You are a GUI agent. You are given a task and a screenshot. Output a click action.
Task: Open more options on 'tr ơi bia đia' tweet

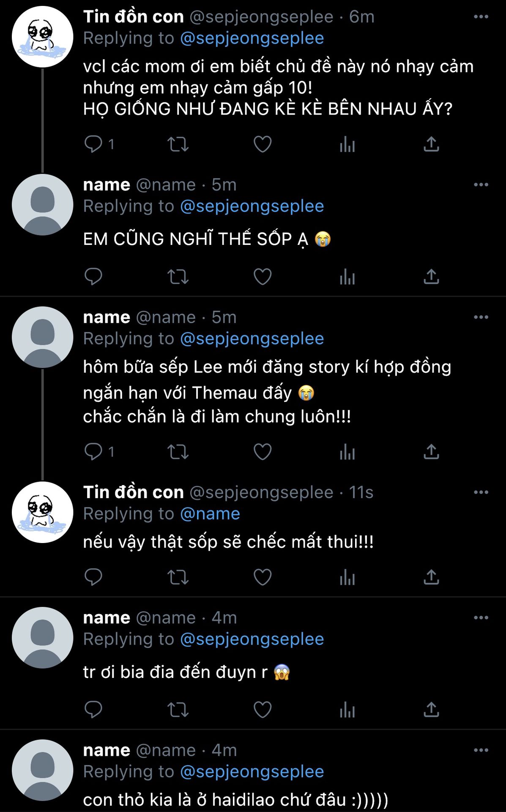(481, 618)
